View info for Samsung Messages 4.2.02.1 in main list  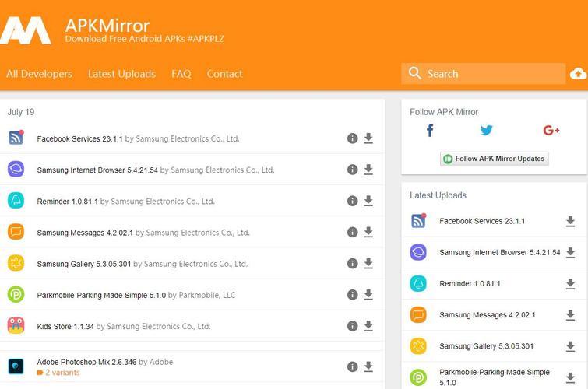click(x=353, y=233)
